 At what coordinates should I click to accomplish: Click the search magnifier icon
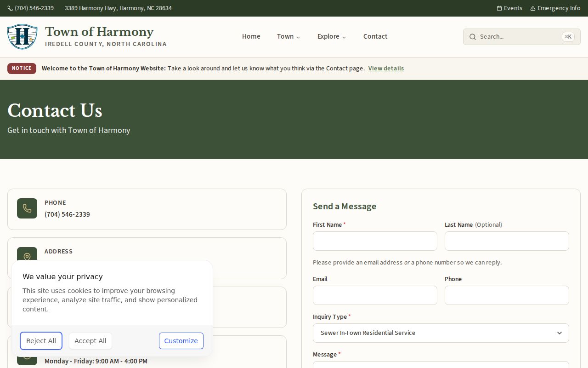pyautogui.click(x=473, y=37)
